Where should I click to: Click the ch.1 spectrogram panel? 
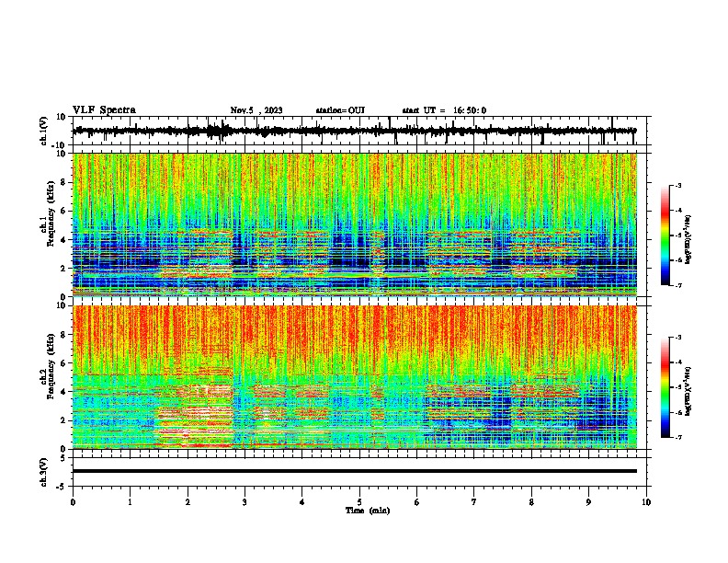click(355, 224)
